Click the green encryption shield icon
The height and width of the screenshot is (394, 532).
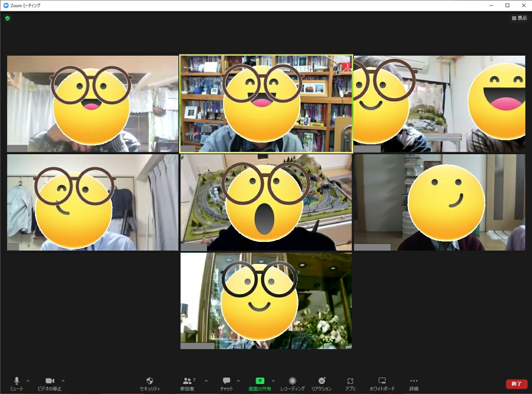click(7, 18)
